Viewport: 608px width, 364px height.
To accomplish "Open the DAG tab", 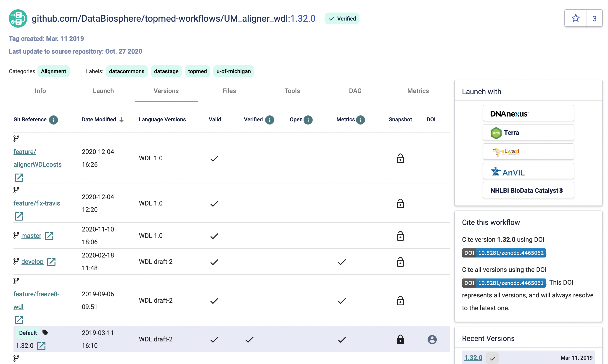I will [x=355, y=91].
